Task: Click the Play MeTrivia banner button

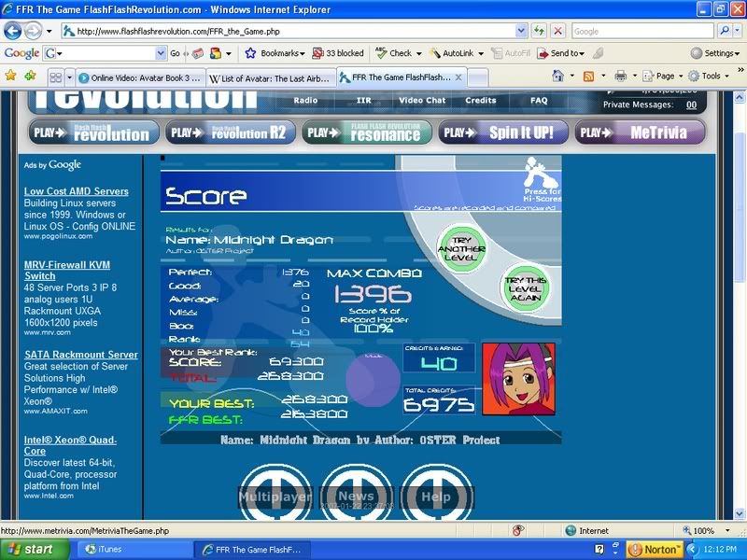Action: pos(641,133)
